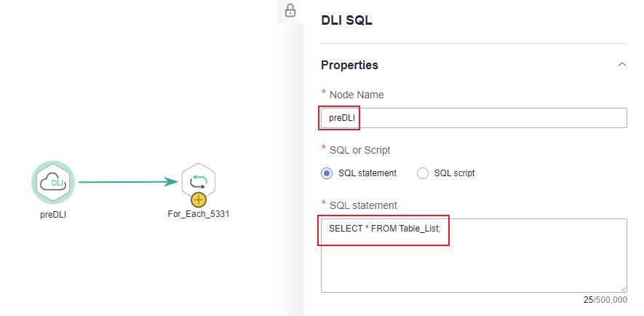Click the "Node Name" field label
The width and height of the screenshot is (644, 316).
(357, 95)
